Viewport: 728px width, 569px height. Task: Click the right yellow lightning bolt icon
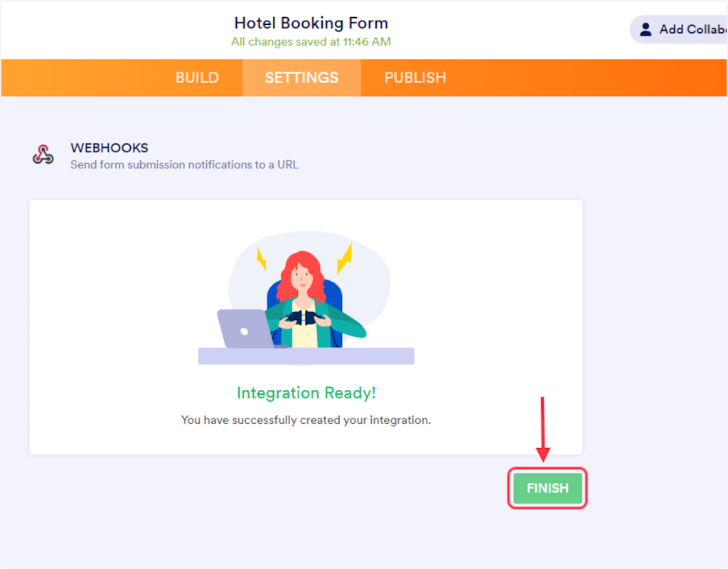[x=346, y=257]
